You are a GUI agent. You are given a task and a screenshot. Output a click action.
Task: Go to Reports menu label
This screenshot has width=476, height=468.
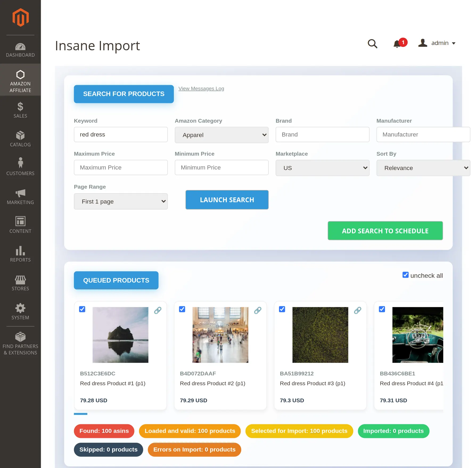click(20, 260)
